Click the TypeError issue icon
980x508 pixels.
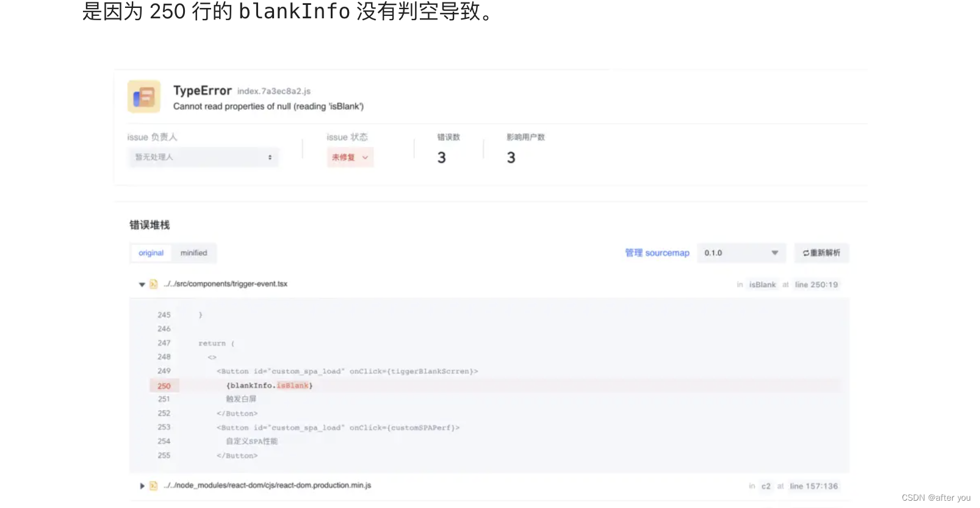(x=144, y=96)
